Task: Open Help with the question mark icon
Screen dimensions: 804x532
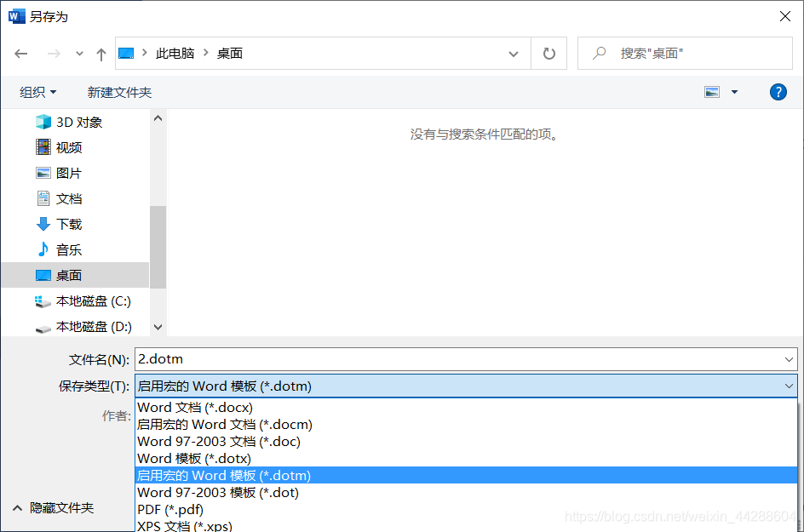Action: 778,92
